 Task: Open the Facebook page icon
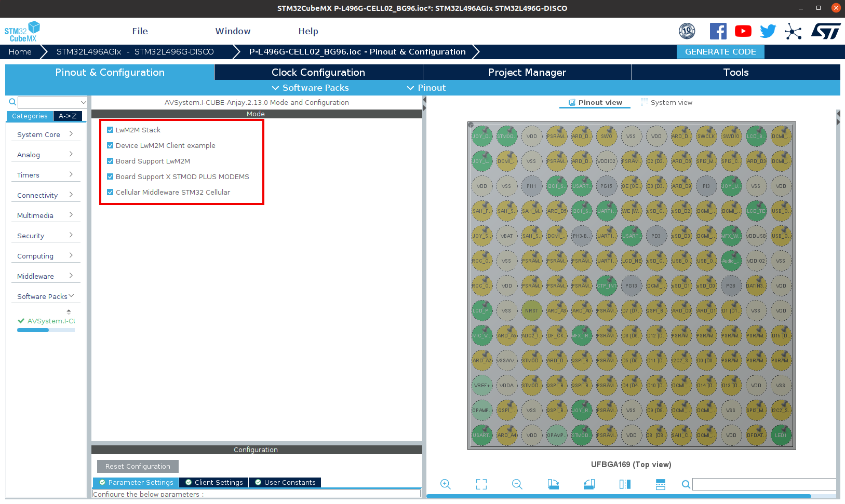tap(718, 31)
